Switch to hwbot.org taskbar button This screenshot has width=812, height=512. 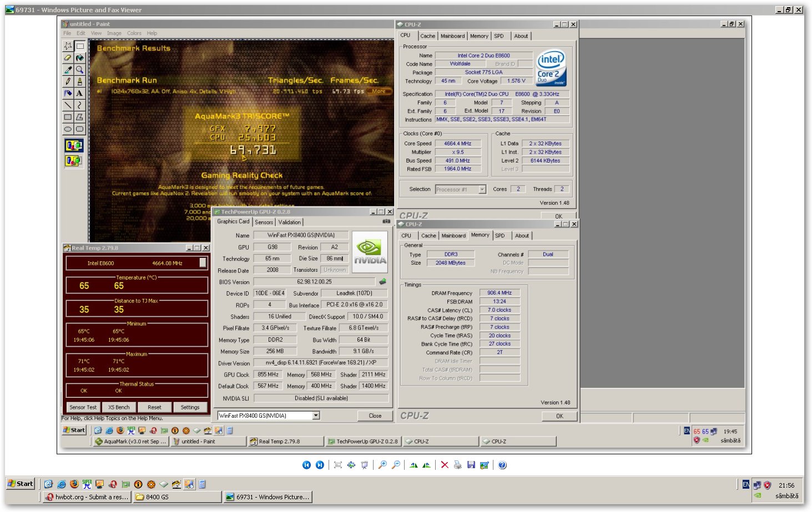tap(88, 497)
